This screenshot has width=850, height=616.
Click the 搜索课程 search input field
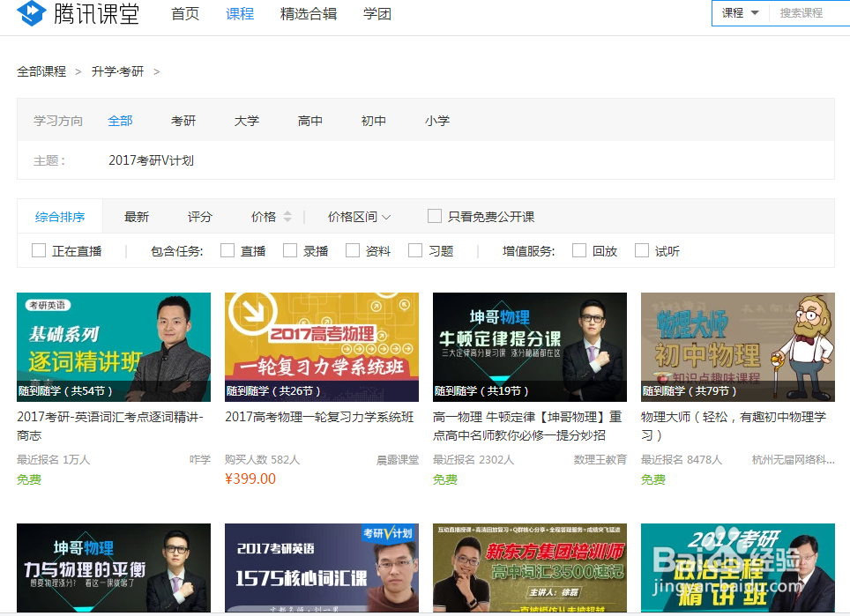tap(808, 13)
